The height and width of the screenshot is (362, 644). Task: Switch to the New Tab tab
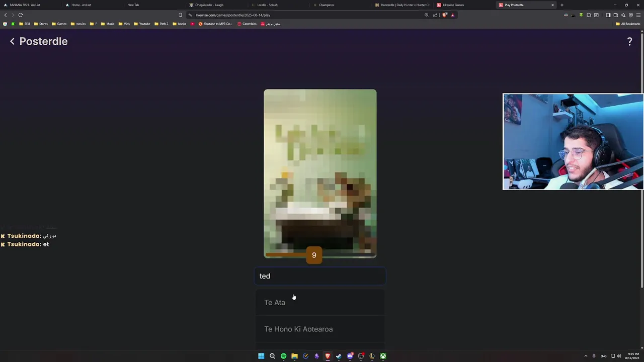(154, 5)
